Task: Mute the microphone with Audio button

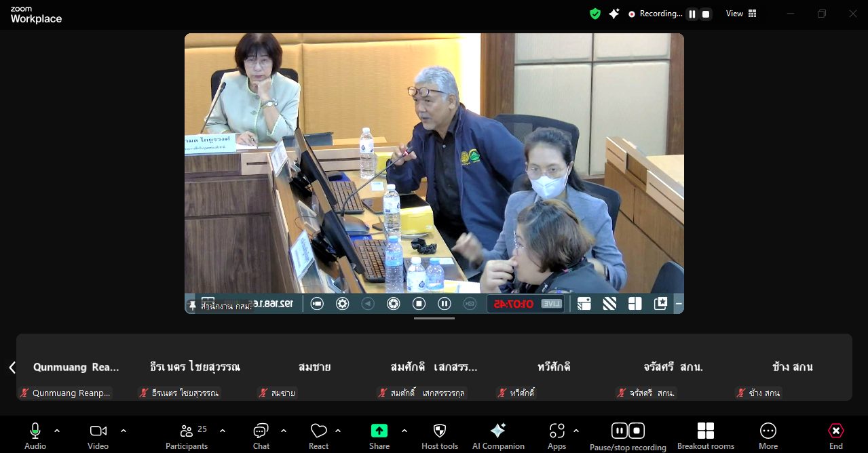Action: pyautogui.click(x=35, y=431)
